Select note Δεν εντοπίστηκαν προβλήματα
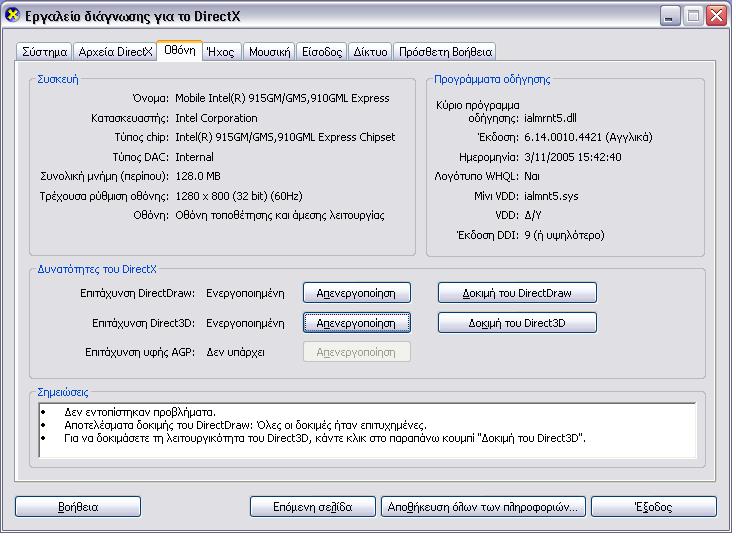The width and height of the screenshot is (736, 537). tap(140, 412)
